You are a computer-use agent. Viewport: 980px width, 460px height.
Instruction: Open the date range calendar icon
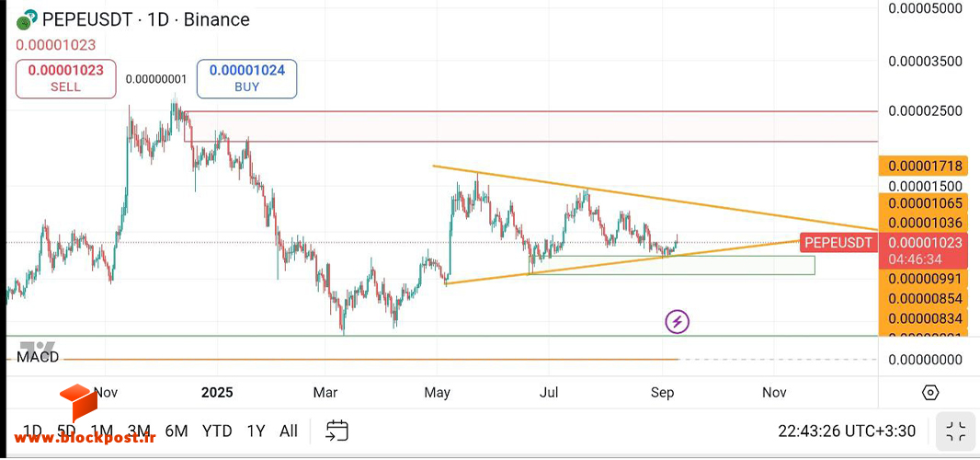336,431
